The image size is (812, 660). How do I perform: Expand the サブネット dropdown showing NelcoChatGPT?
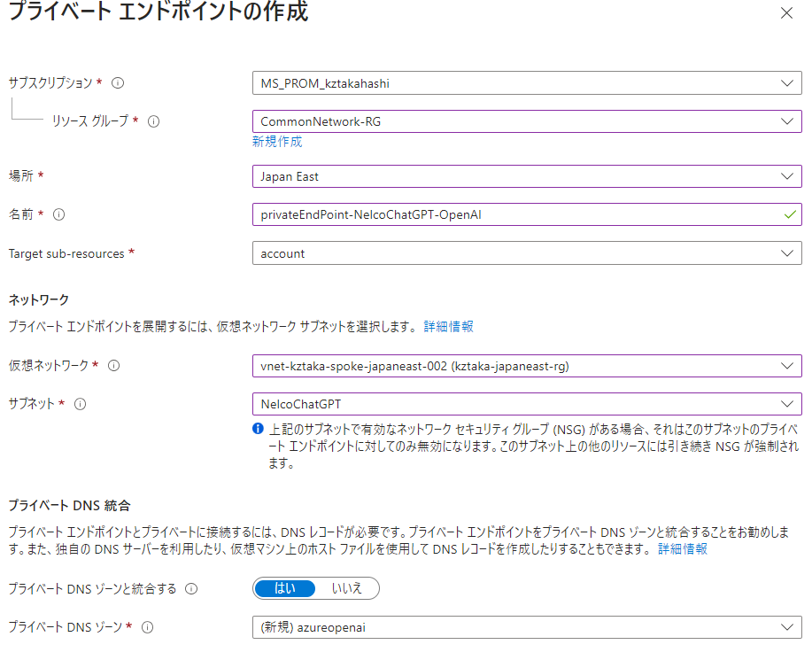coord(527,404)
